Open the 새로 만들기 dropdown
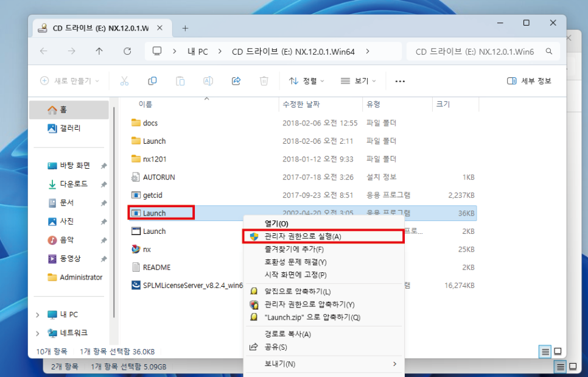Image resolution: width=588 pixels, height=377 pixels. 70,80
